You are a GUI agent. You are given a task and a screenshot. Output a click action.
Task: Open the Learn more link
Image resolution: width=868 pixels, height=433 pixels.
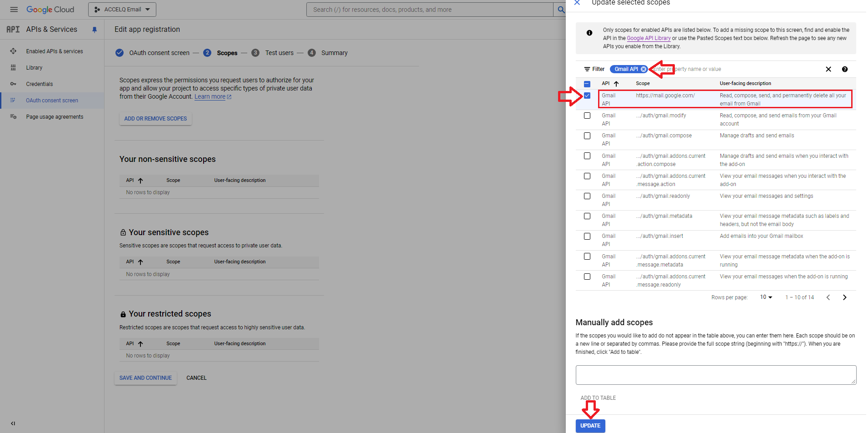[213, 97]
